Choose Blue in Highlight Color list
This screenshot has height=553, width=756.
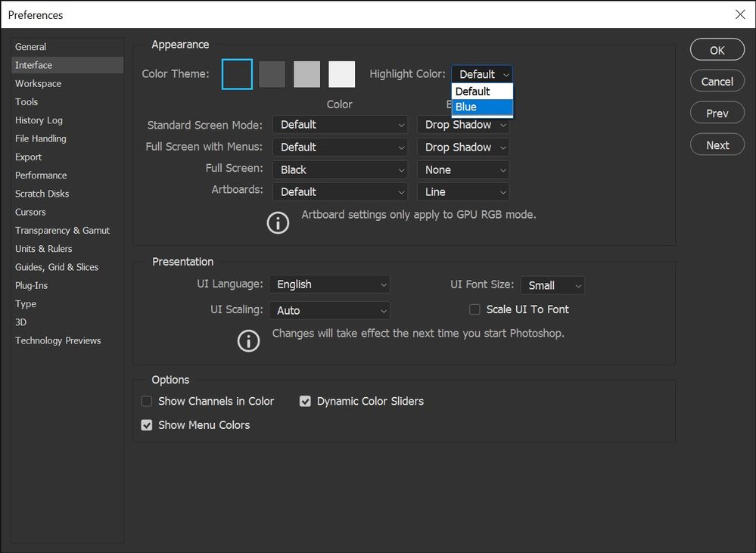(482, 107)
